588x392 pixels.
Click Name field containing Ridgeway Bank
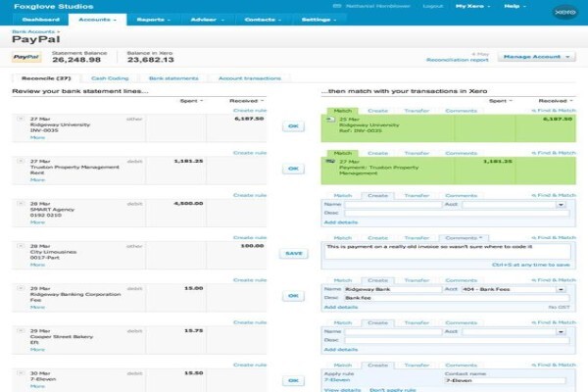[393, 290]
